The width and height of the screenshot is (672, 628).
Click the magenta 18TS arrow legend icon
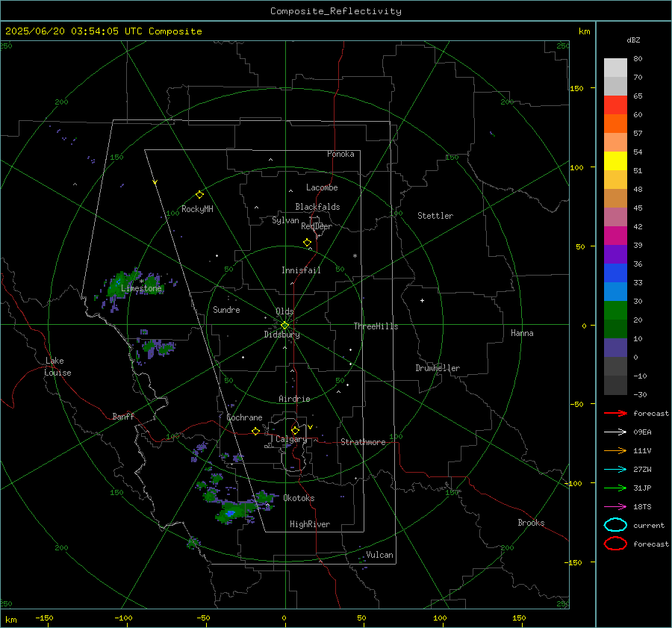tap(615, 507)
